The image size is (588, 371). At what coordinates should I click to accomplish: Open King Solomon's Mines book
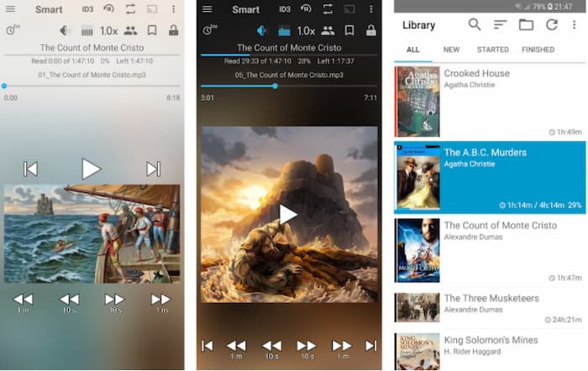click(490, 351)
